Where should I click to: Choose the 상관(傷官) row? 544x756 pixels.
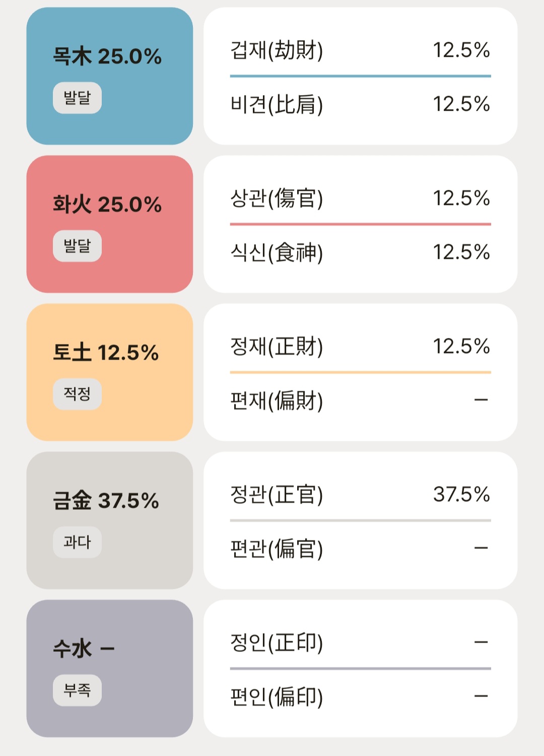(360, 198)
